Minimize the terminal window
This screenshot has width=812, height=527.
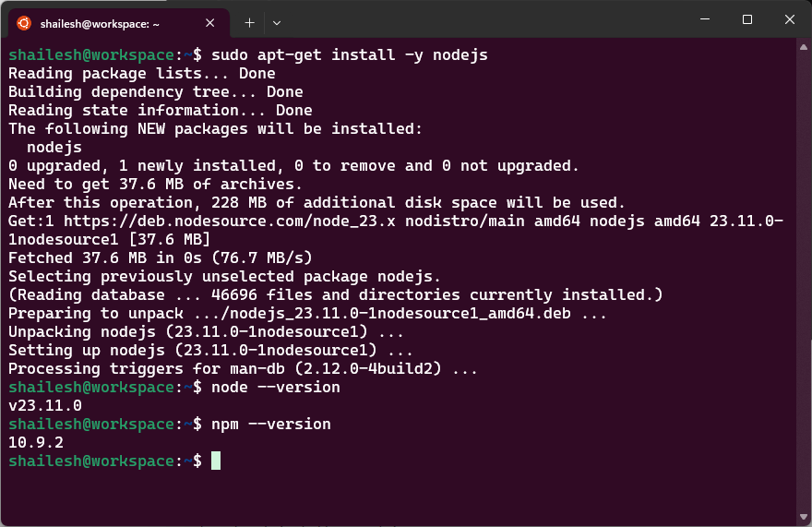click(x=705, y=19)
